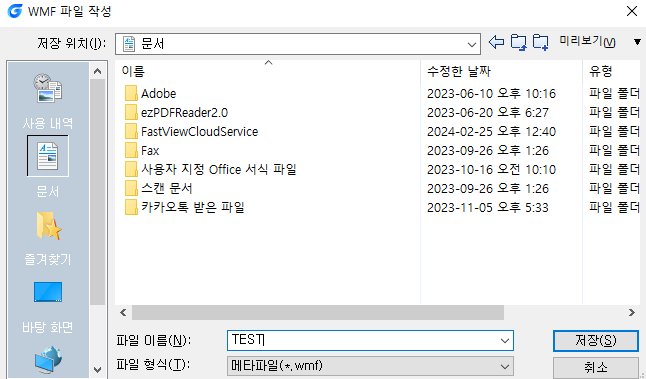The width and height of the screenshot is (646, 379).
Task: Select the Fax folder name
Action: pos(150,150)
